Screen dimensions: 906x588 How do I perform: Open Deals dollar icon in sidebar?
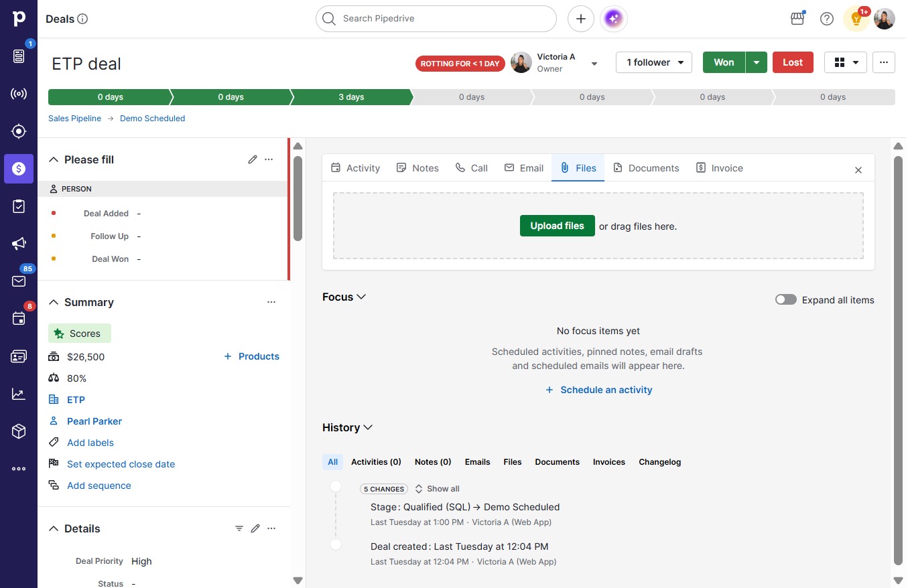point(19,169)
